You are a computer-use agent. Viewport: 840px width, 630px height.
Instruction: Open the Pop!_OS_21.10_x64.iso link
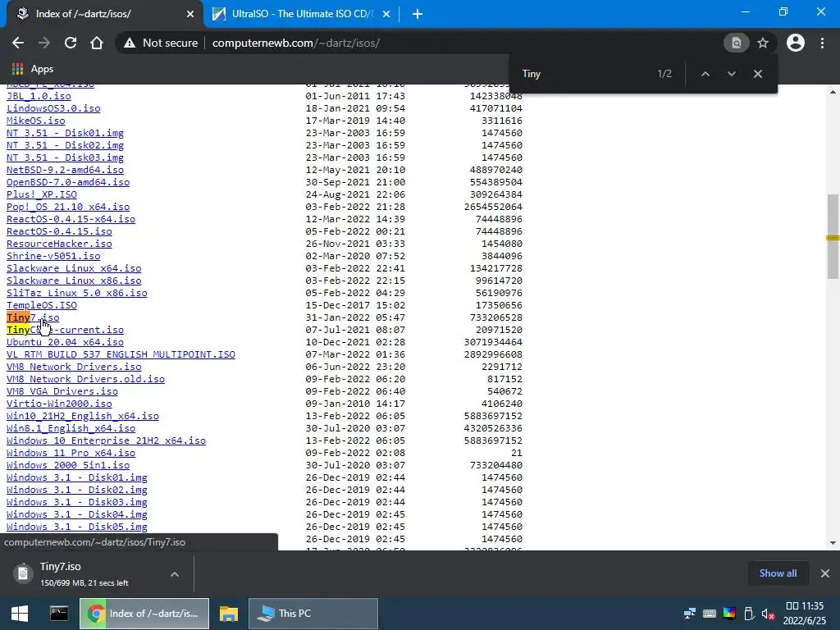point(68,207)
